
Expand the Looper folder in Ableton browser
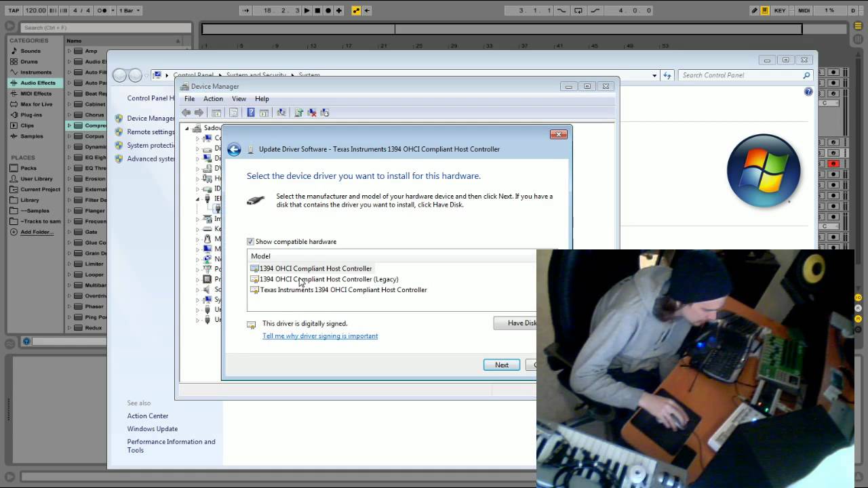(x=69, y=274)
